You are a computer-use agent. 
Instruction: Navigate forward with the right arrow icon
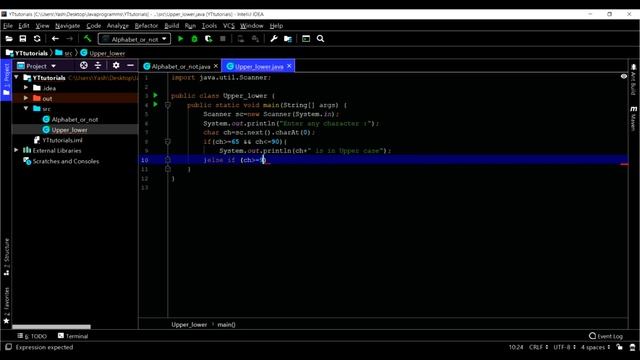point(69,39)
